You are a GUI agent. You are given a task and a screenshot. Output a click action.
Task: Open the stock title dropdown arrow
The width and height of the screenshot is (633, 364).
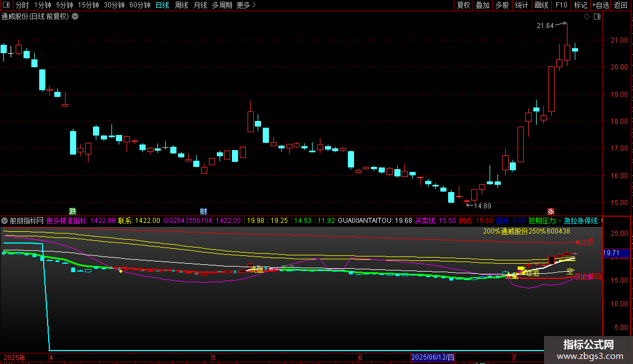(x=75, y=17)
